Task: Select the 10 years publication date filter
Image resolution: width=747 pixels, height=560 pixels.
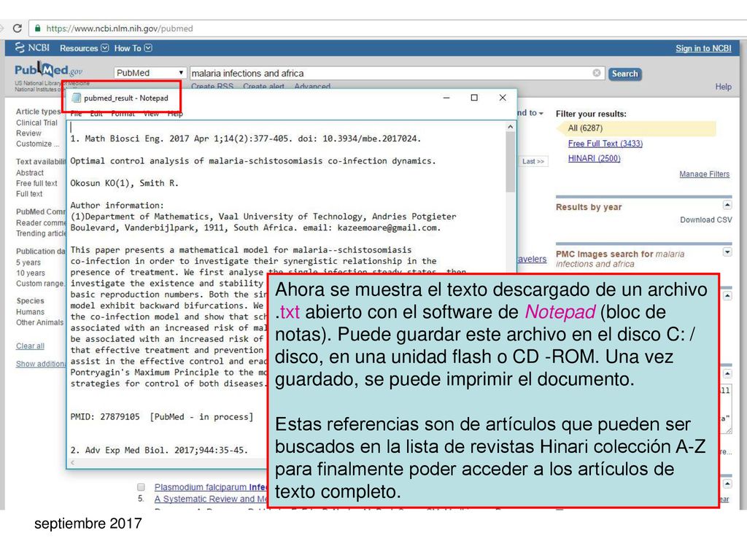Action: (x=31, y=273)
